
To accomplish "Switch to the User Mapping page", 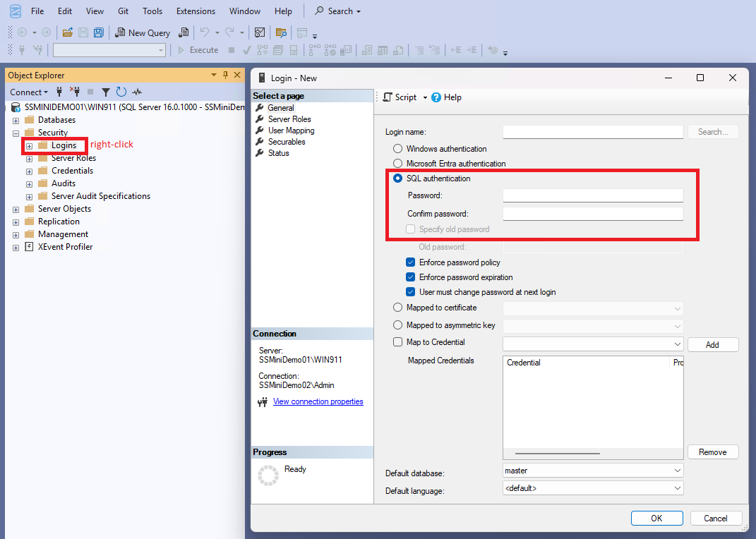I will pos(292,131).
